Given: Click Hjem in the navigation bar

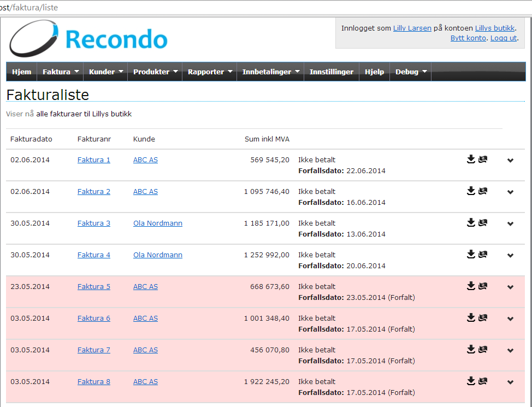Looking at the screenshot, I should [22, 72].
